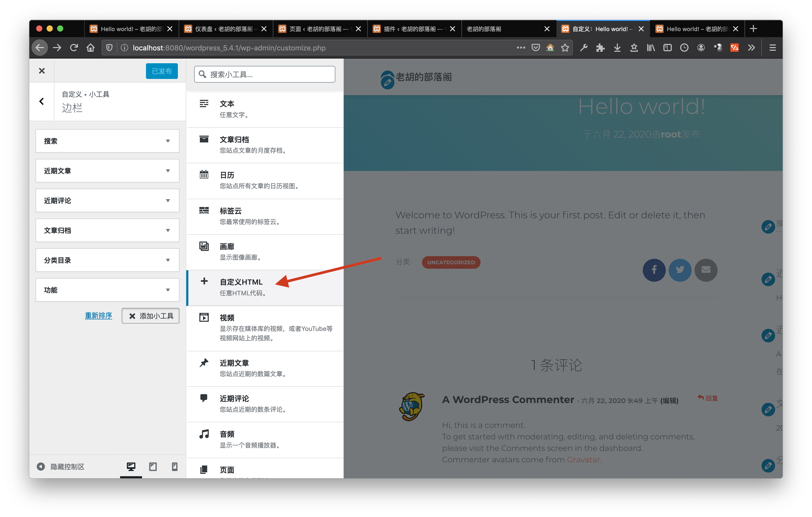Click the address bar URL
This screenshot has width=812, height=517.
[x=229, y=48]
